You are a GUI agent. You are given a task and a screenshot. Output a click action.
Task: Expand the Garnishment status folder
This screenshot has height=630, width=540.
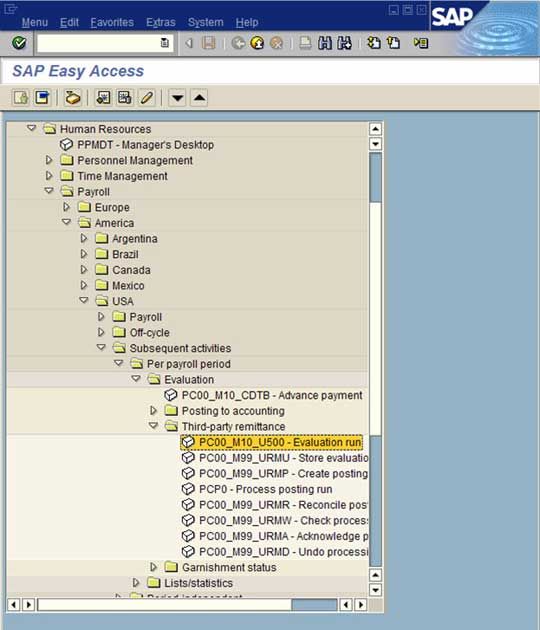153,567
